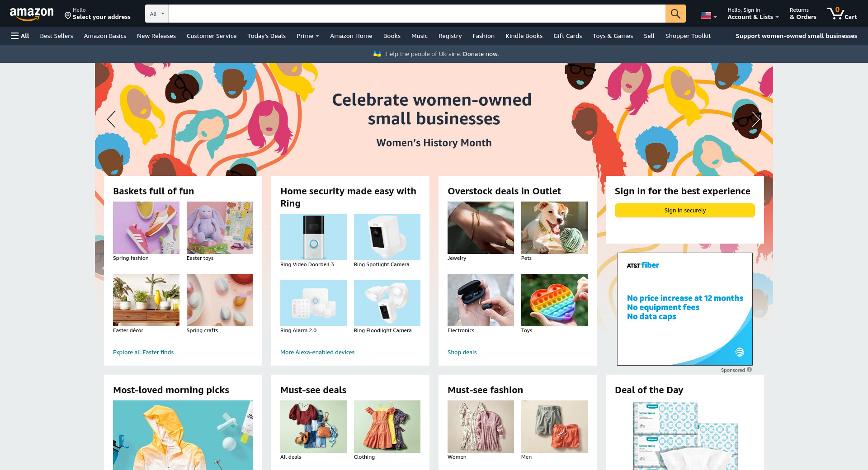
Task: Click the orange search magnifier button
Action: [x=675, y=14]
